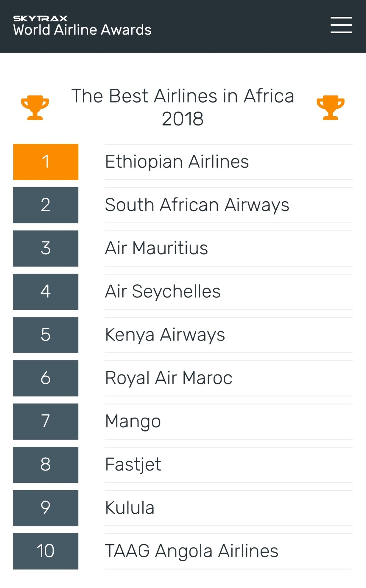
Task: Click the rank 2 number badge
Action: coord(46,205)
